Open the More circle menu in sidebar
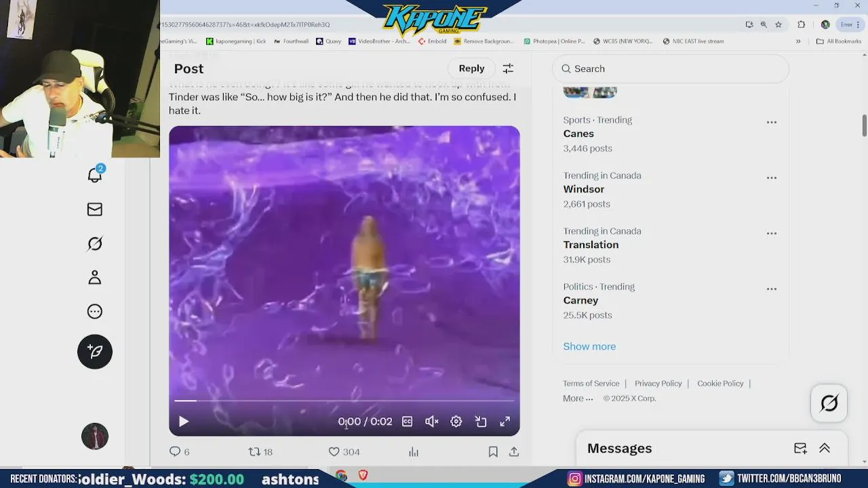This screenshot has height=488, width=868. point(95,311)
